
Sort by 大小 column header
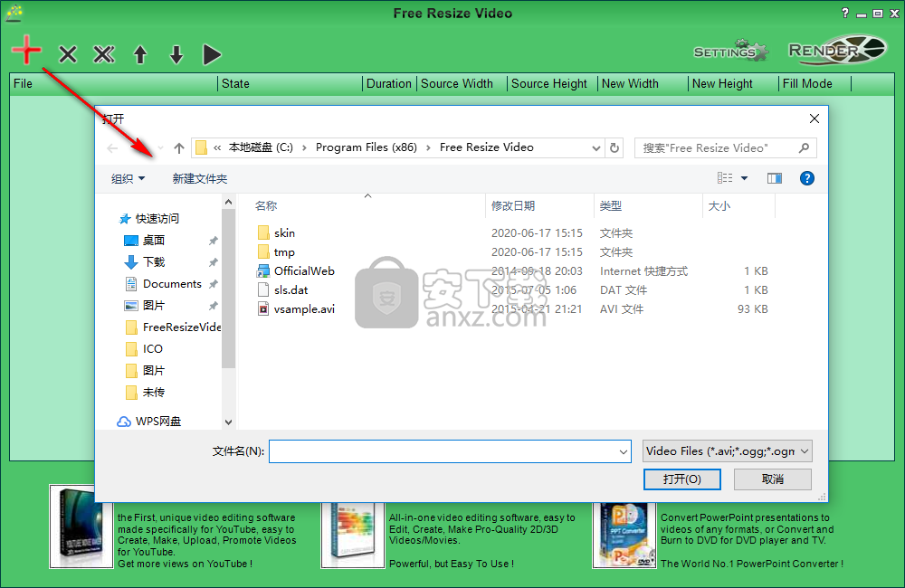click(719, 206)
